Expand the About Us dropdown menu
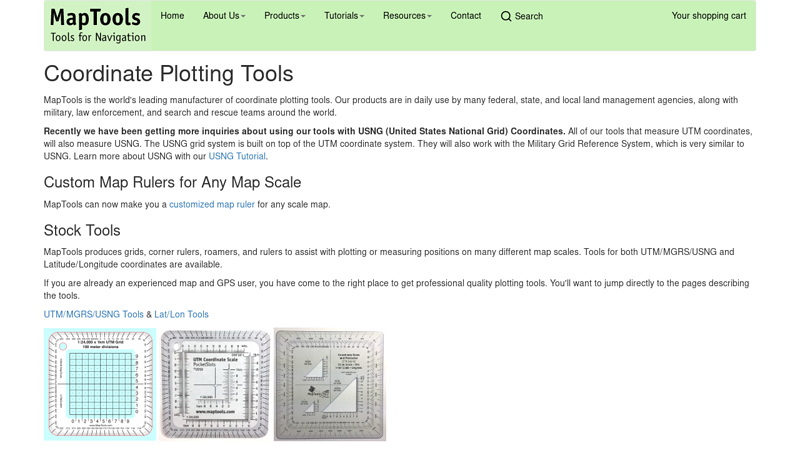Image resolution: width=800 pixels, height=450 pixels. 224,16
